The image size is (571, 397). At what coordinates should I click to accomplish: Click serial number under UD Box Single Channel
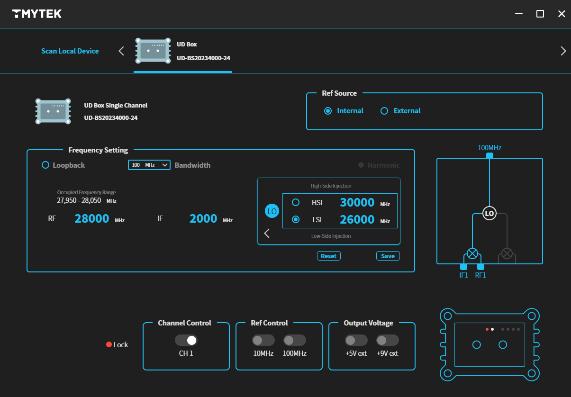111,118
